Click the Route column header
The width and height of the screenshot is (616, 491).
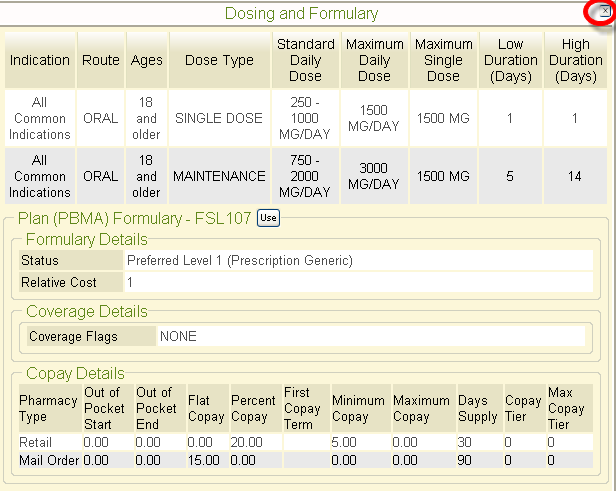pyautogui.click(x=101, y=60)
